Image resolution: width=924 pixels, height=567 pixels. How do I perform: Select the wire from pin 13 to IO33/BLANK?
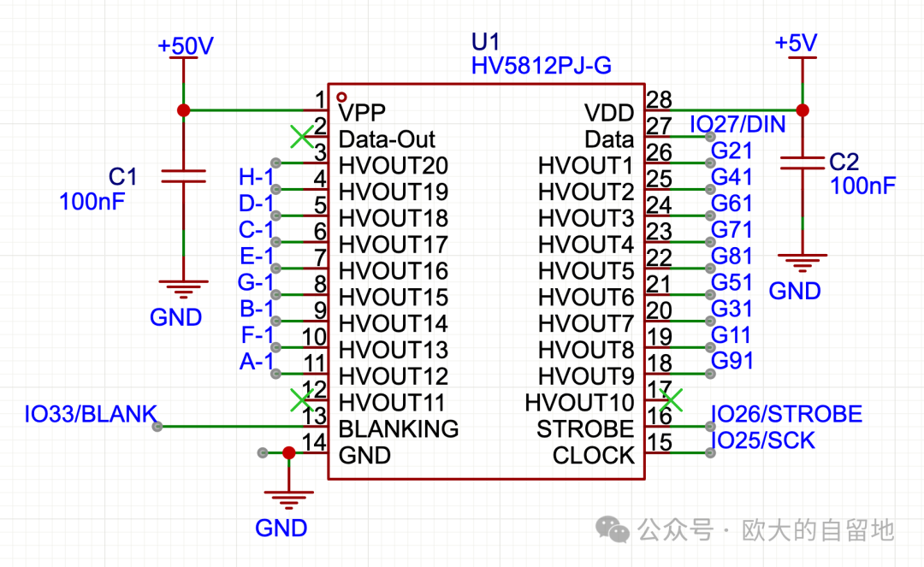(230, 426)
